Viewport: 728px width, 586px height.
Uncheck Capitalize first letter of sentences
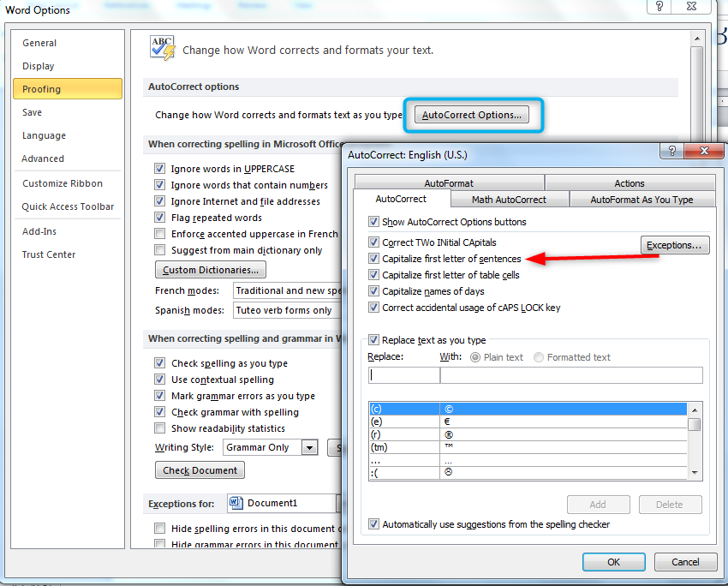pyautogui.click(x=373, y=258)
